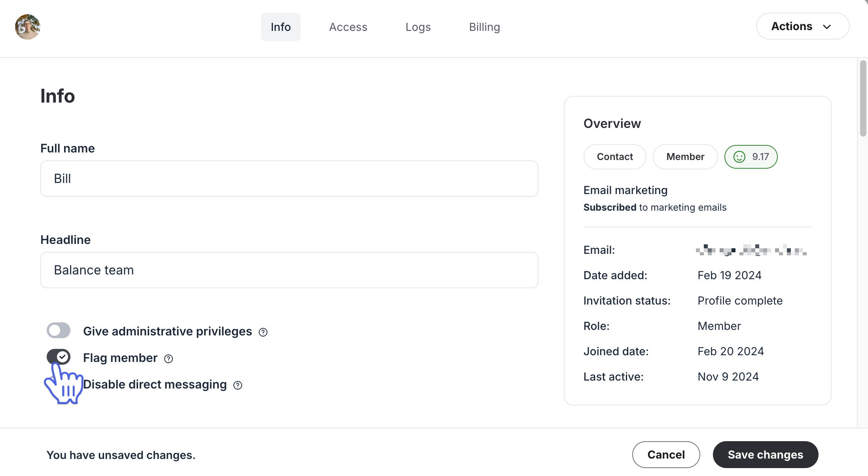Select the Contact badge in Overview
Screen dimensions: 868x476
614,156
